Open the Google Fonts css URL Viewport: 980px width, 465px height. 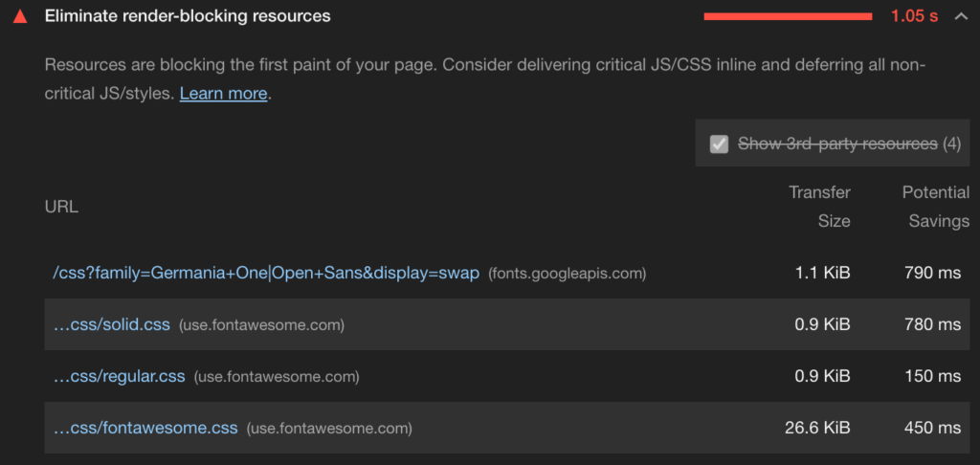266,274
